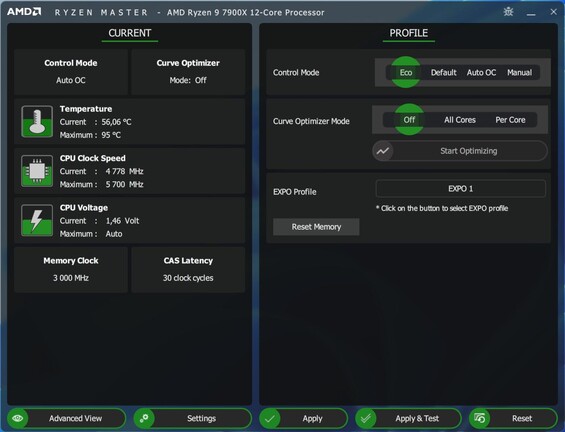Click the Curve Optimizer Mode label
The image size is (565, 432).
click(311, 121)
